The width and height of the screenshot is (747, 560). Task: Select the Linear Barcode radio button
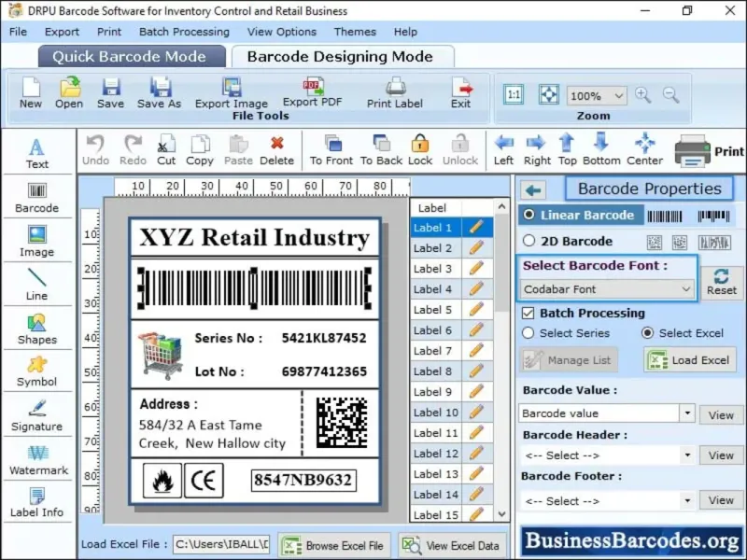pyautogui.click(x=529, y=215)
